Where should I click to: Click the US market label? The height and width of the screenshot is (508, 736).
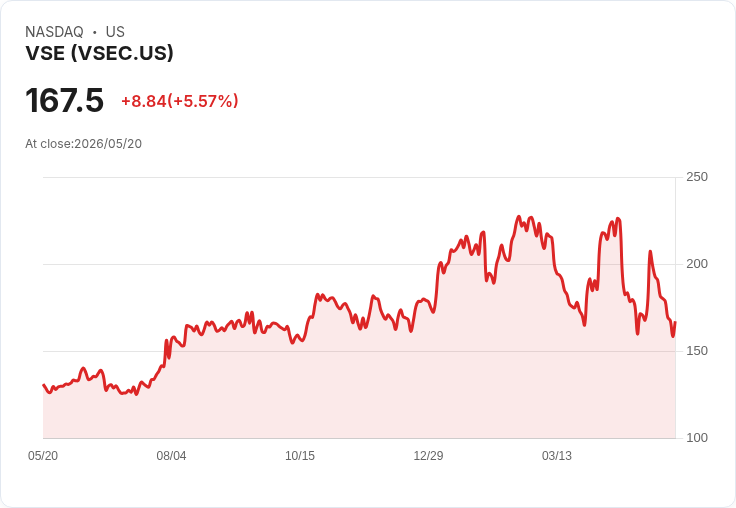tap(115, 32)
